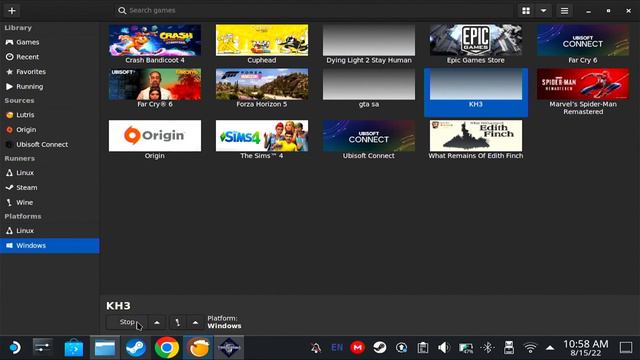The height and width of the screenshot is (360, 640).
Task: Open the volume control tray icon
Action: (x=444, y=348)
